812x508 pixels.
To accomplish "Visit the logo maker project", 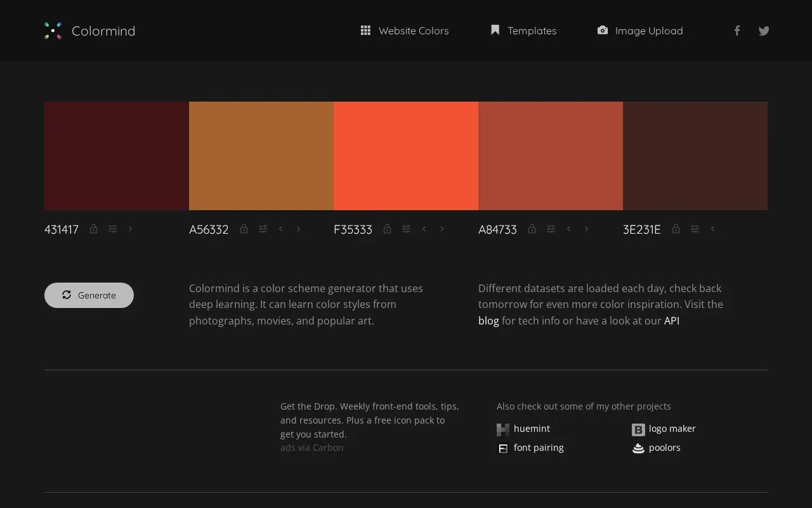I will click(x=664, y=429).
